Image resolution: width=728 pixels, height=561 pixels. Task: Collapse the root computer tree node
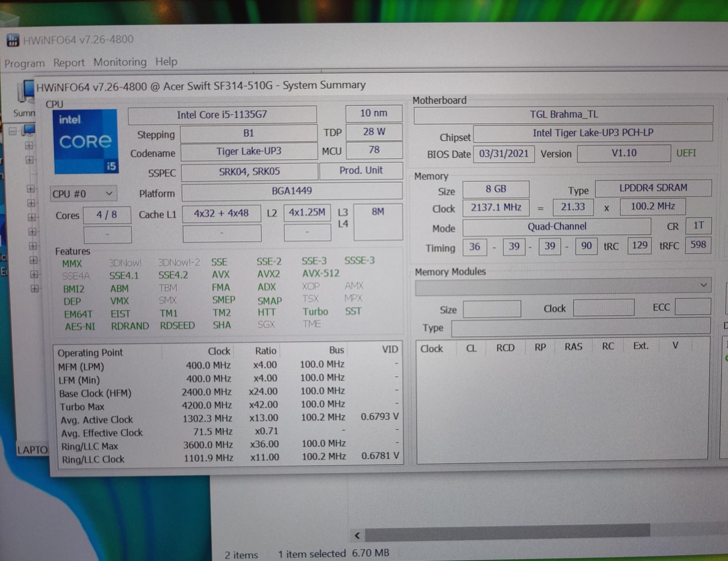point(12,131)
